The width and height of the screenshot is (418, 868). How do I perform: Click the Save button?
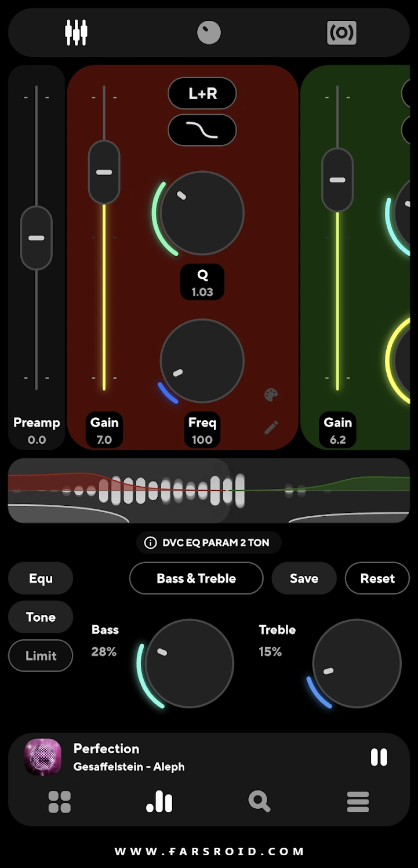coord(304,578)
